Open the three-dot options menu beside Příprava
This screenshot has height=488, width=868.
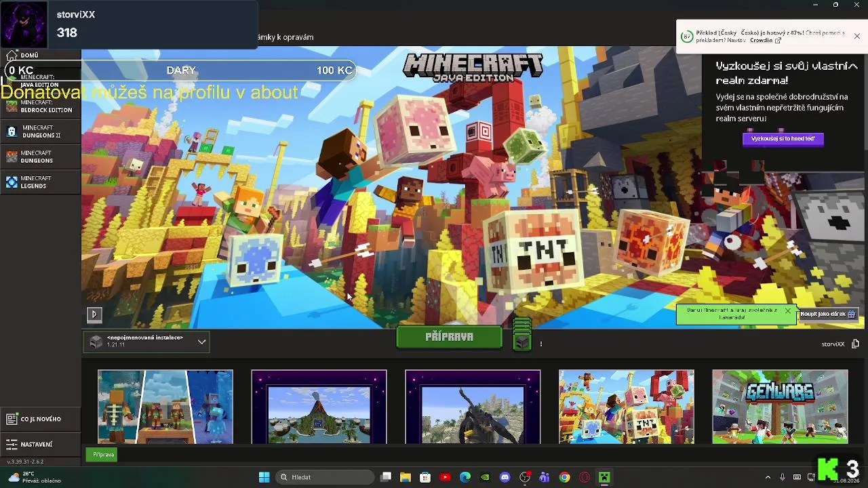540,344
